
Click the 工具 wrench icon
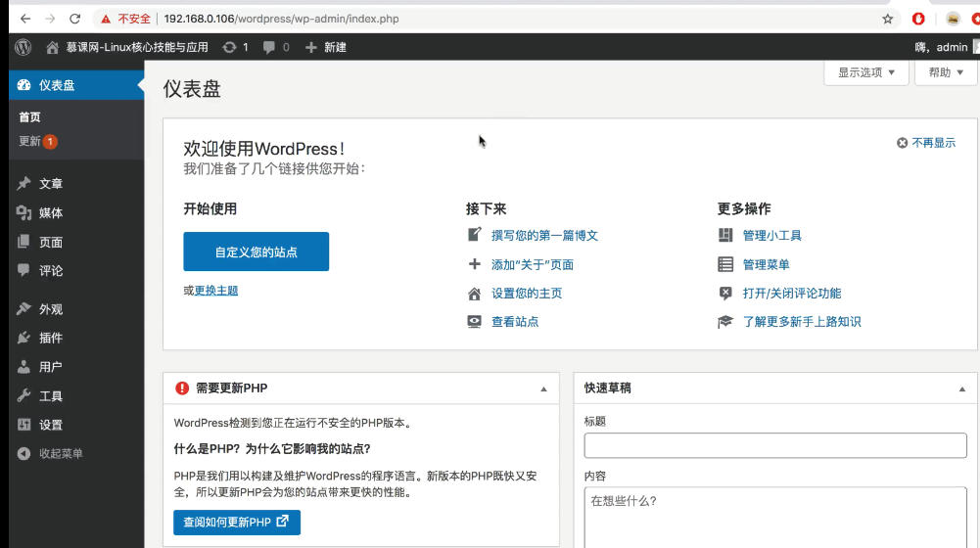pos(23,395)
